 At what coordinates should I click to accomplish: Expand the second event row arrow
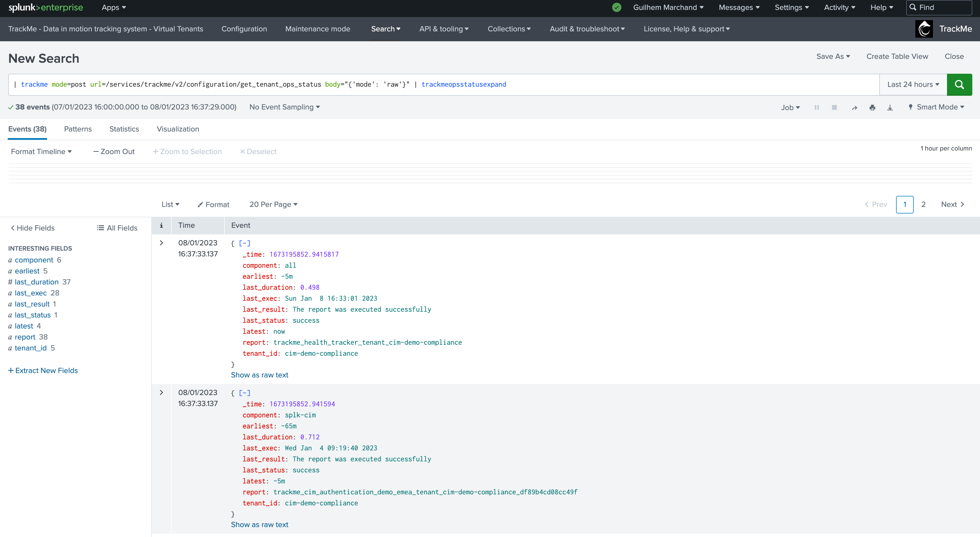pos(161,393)
